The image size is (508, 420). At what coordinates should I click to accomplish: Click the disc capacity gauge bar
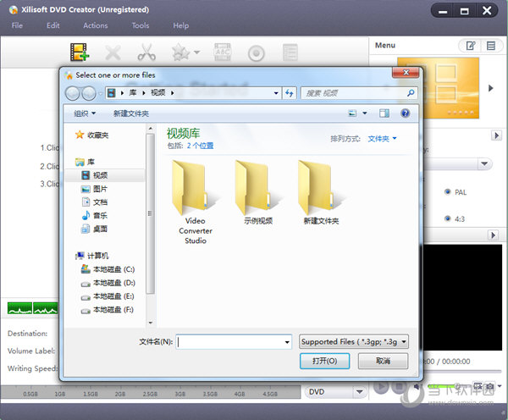(x=151, y=392)
